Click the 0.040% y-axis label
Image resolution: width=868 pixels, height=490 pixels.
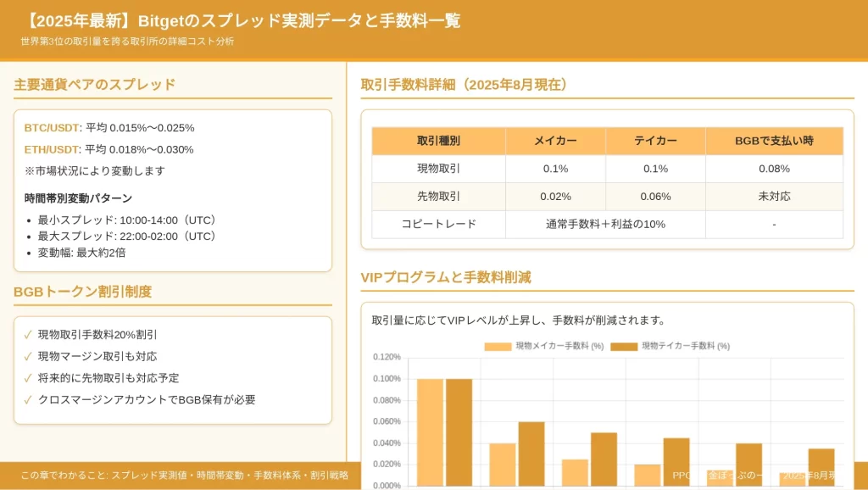(x=387, y=443)
